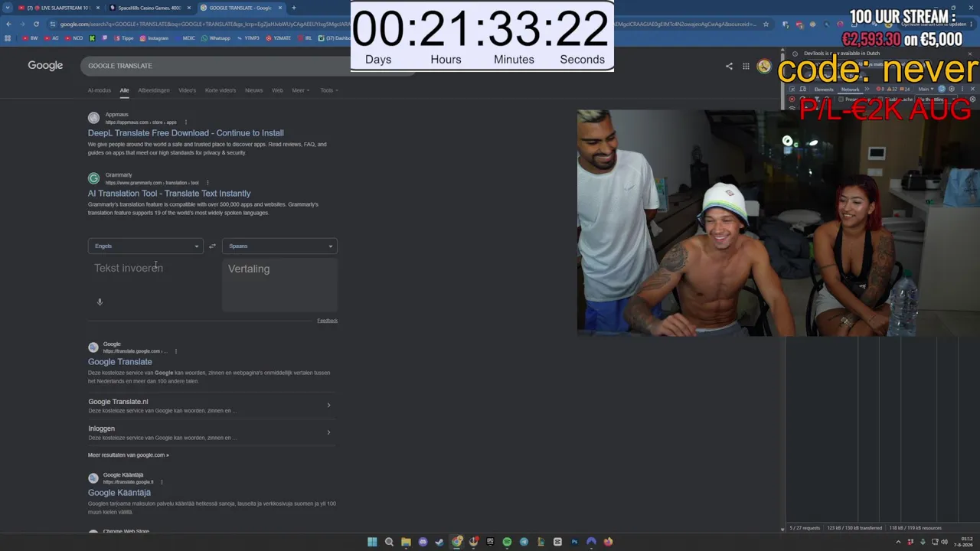The image size is (980, 551).
Task: Select the Korte video's results tab
Action: pos(220,90)
